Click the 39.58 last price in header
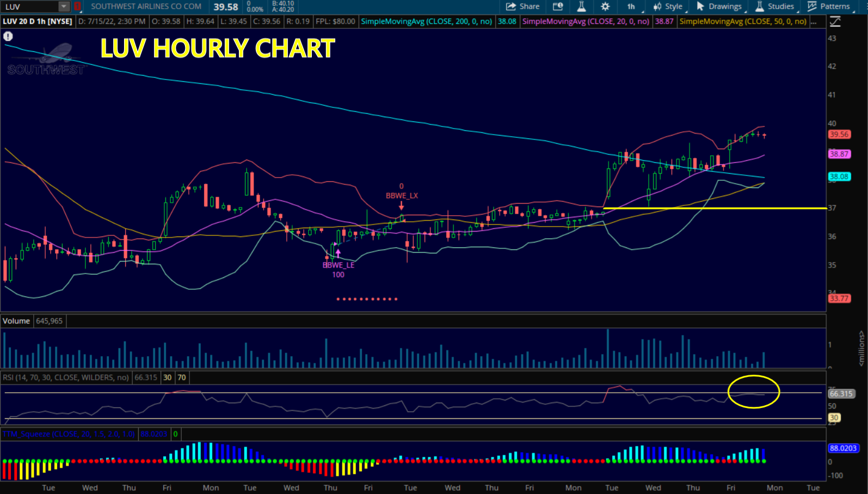The image size is (868, 494). (x=226, y=7)
